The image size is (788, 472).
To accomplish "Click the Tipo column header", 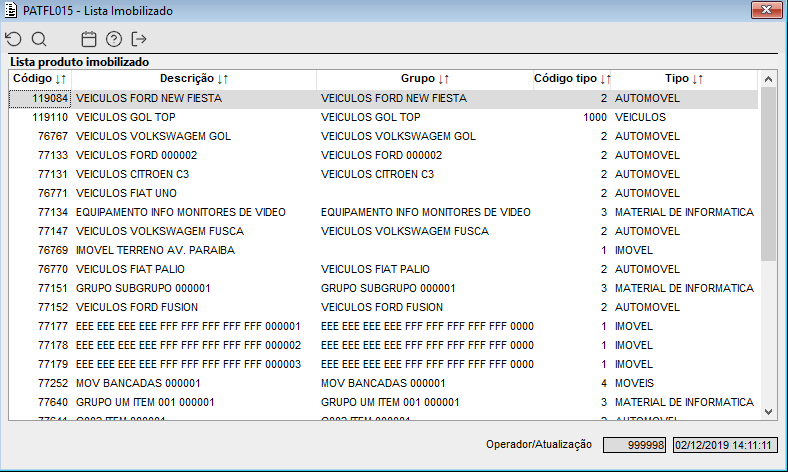I will pyautogui.click(x=684, y=79).
